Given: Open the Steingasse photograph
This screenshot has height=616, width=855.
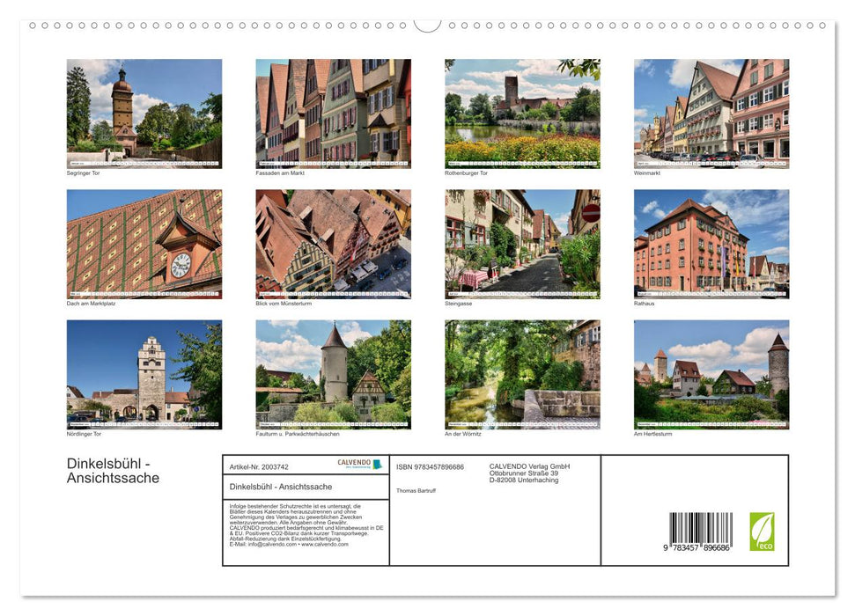Looking at the screenshot, I should coord(521,244).
